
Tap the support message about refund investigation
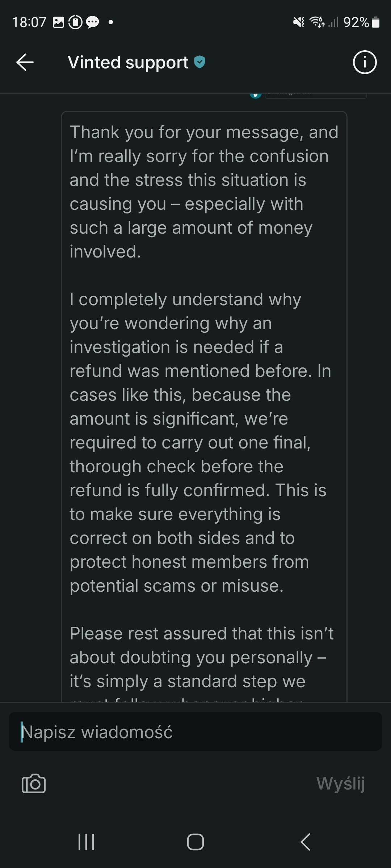pos(204,398)
